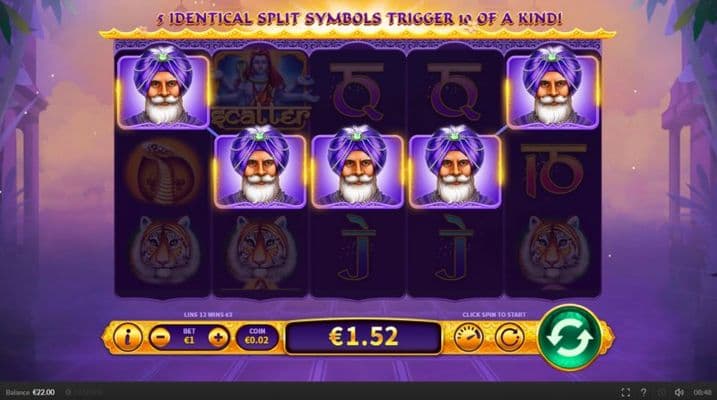Image resolution: width=717 pixels, height=400 pixels.
Task: Click the turbaned man symbol on third reel
Action: [x=357, y=167]
